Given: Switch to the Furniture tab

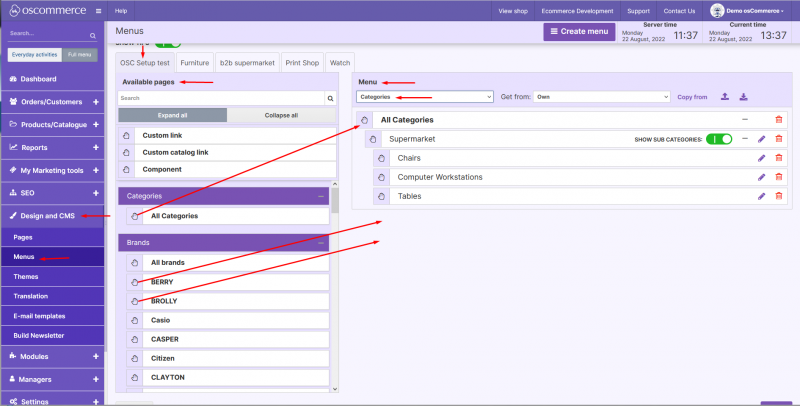Looking at the screenshot, I should [x=194, y=62].
